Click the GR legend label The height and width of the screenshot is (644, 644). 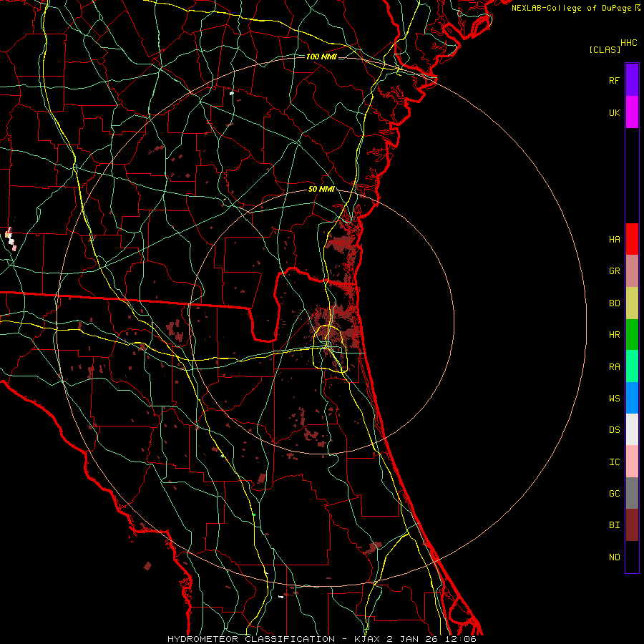(614, 271)
